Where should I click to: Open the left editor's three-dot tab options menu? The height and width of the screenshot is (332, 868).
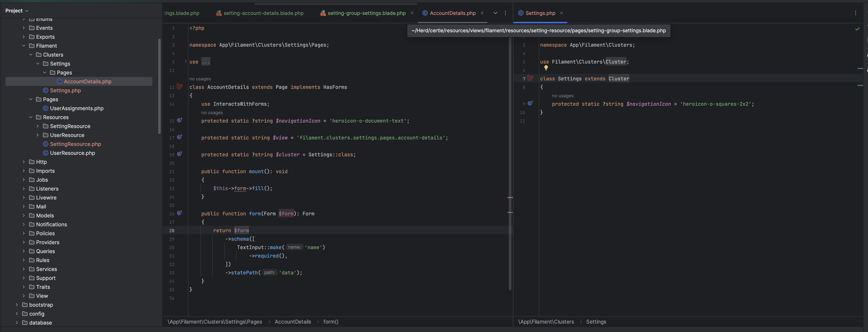click(505, 13)
